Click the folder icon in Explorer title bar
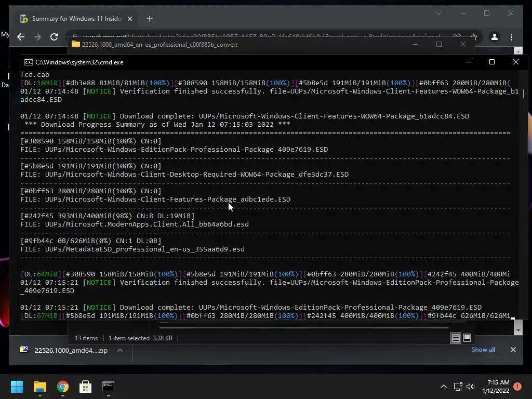532x399 pixels. pyautogui.click(x=76, y=45)
